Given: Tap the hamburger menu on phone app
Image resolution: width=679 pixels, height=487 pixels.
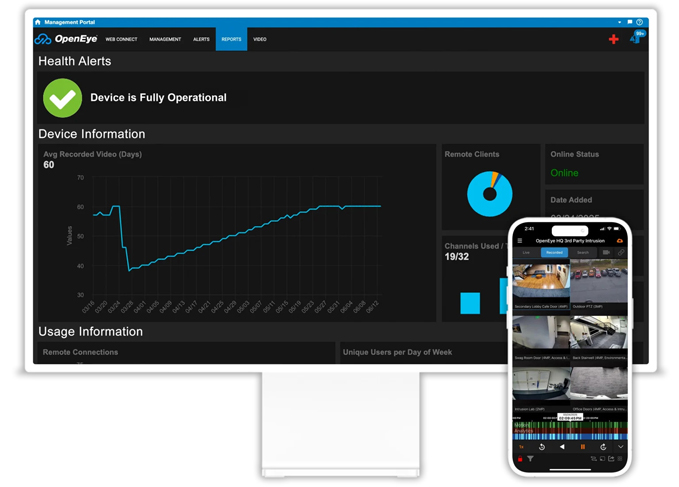Looking at the screenshot, I should (520, 241).
